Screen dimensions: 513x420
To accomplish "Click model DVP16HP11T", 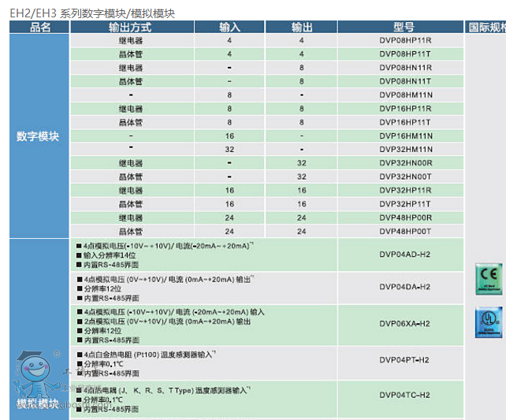I will [x=405, y=122].
